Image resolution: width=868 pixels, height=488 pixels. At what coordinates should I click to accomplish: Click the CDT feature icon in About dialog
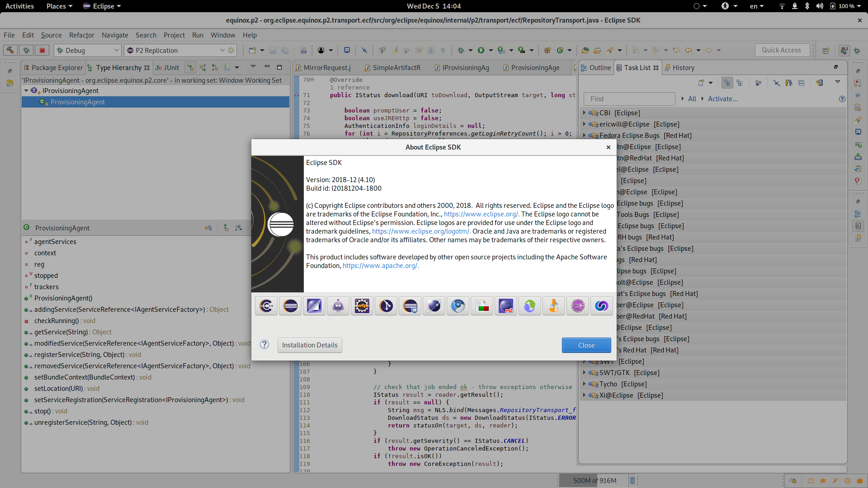tap(266, 306)
